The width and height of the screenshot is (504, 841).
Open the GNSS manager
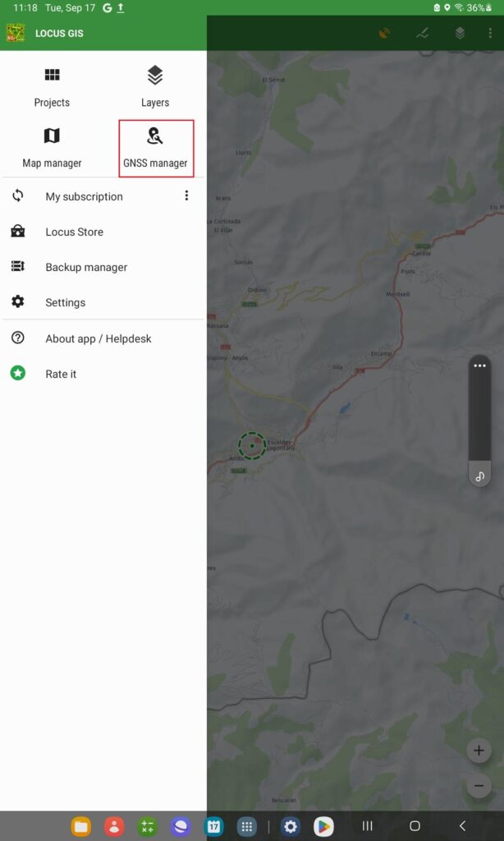click(156, 148)
